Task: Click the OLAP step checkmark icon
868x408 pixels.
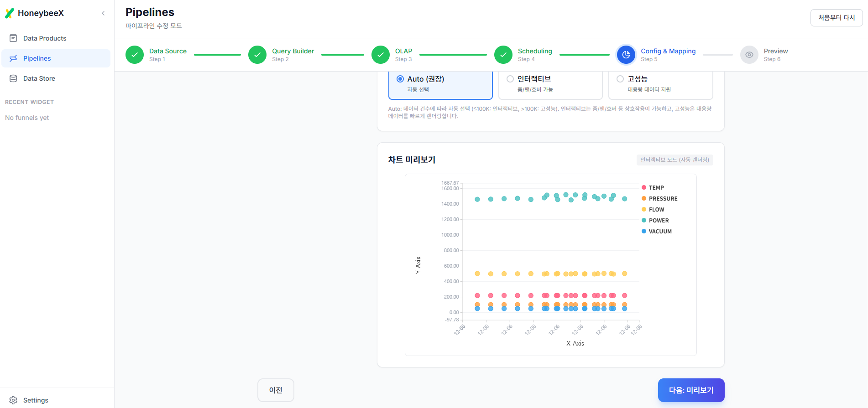Action: [381, 55]
